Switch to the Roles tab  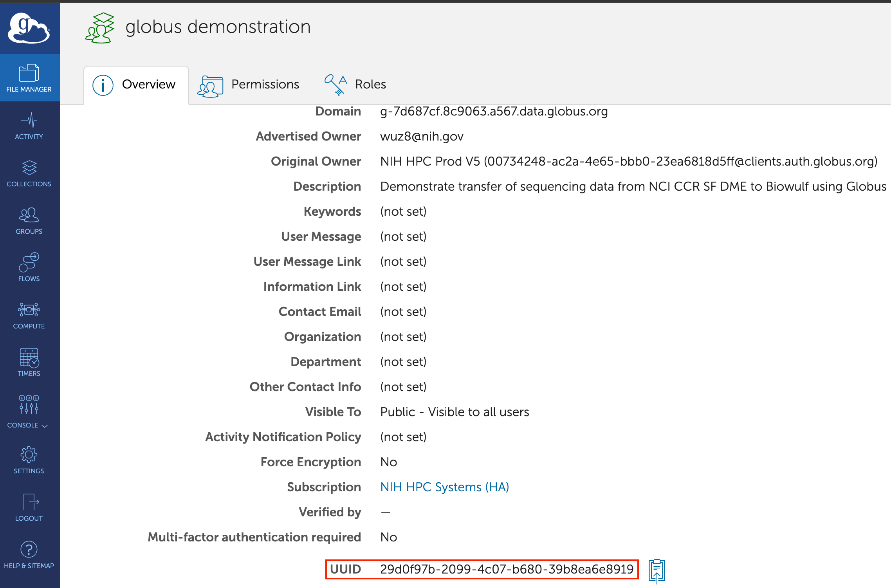coord(355,85)
